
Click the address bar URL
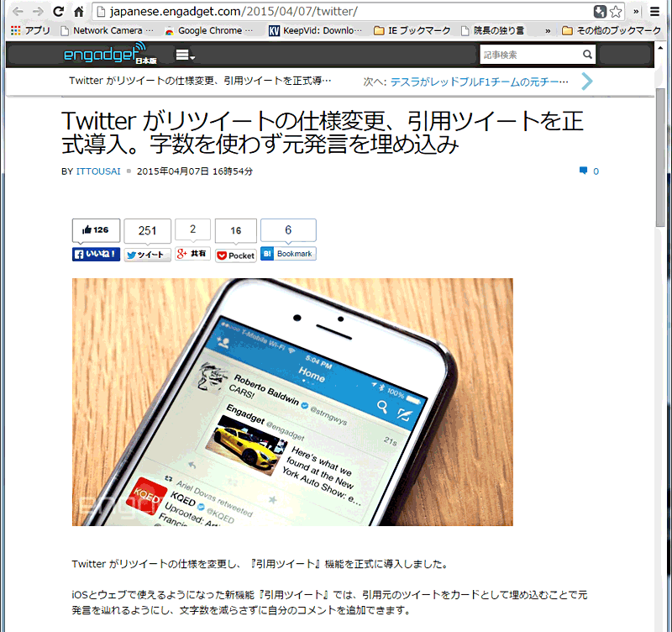pyautogui.click(x=234, y=12)
